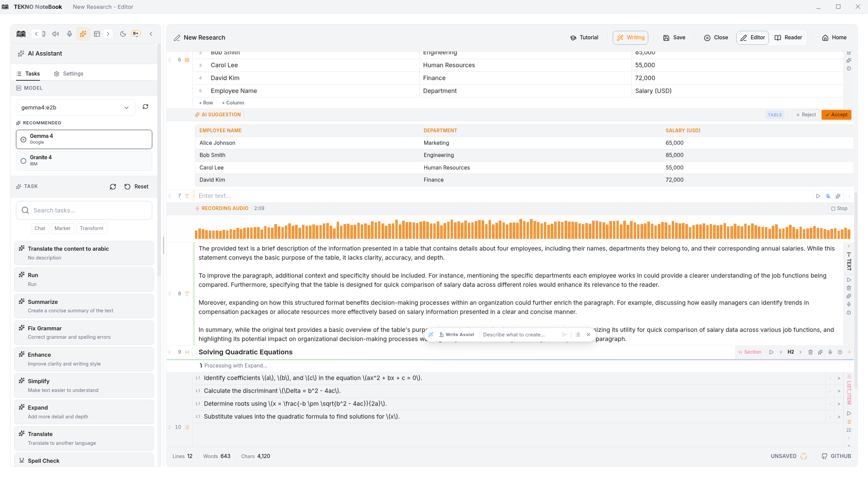Run the Solving Quadratic Equations block with play icon
Image resolution: width=868 pixels, height=477 pixels.
[771, 352]
